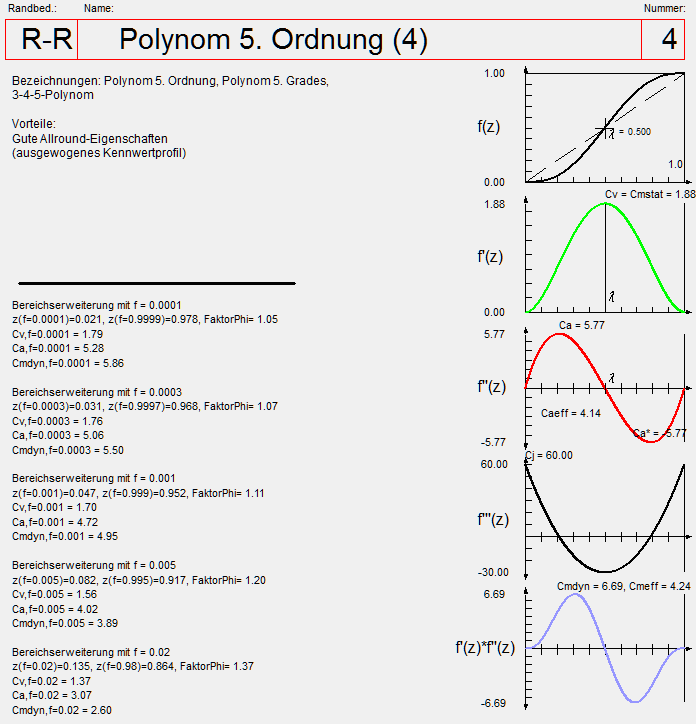Viewport: 696px width, 724px height.
Task: Select the Caeff = 4.14 label
Action: 570,413
